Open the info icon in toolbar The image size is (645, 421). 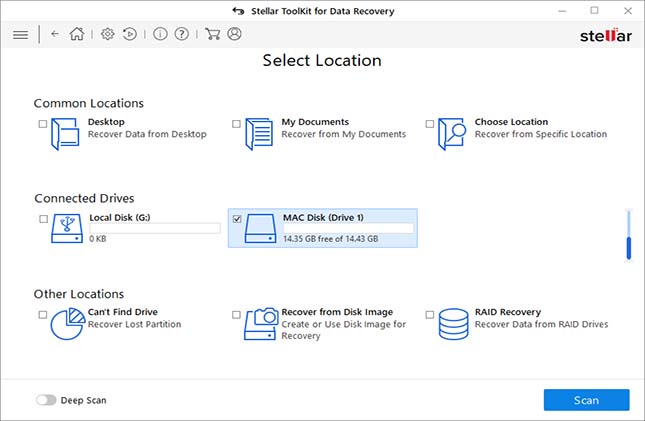160,34
